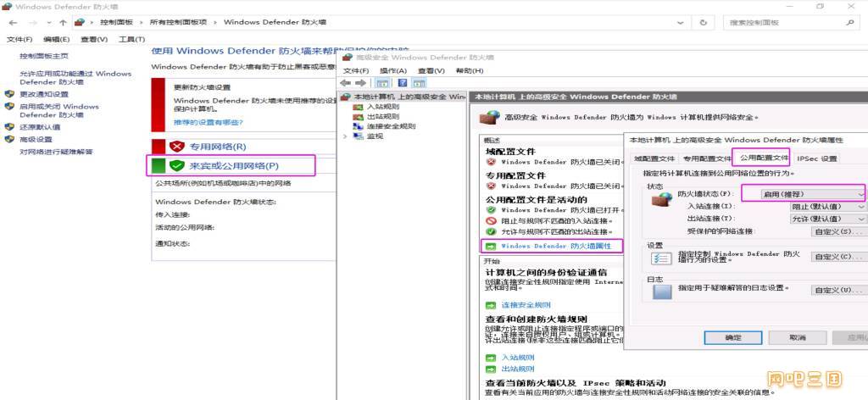Open the 工具(T) menu in Control Panel
This screenshot has height=400, width=868.
[131, 39]
